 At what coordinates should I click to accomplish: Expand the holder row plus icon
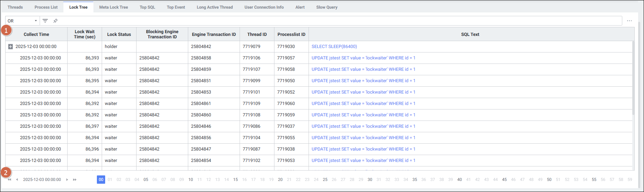click(x=10, y=47)
